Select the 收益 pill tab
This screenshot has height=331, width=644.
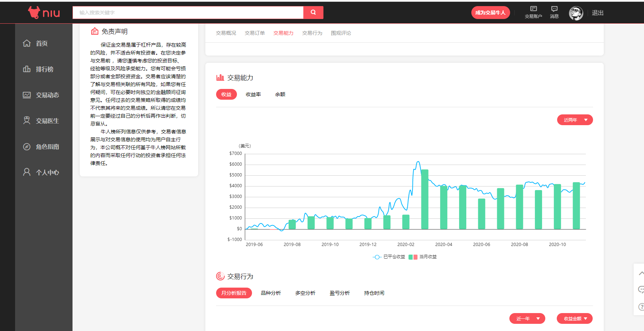[x=226, y=94]
